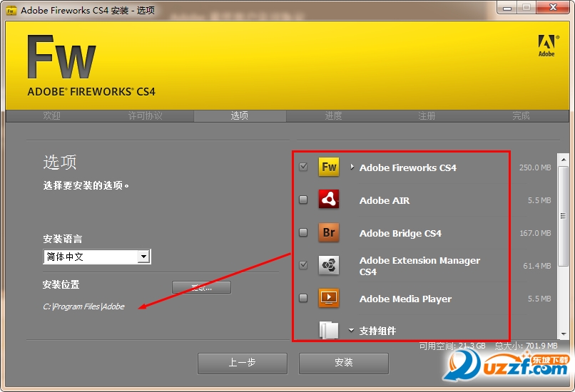Click the Adobe Fireworks CS4 component name
575x392 pixels.
408,167
